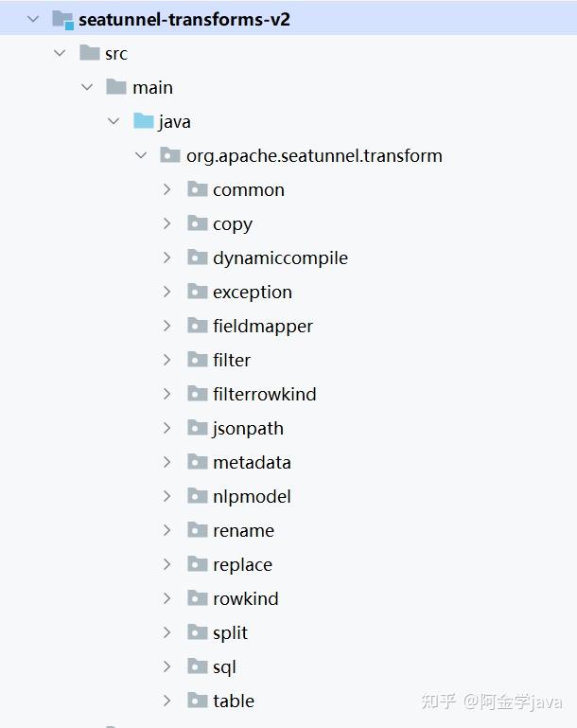The width and height of the screenshot is (577, 728).
Task: Click the main folder icon
Action: (116, 87)
